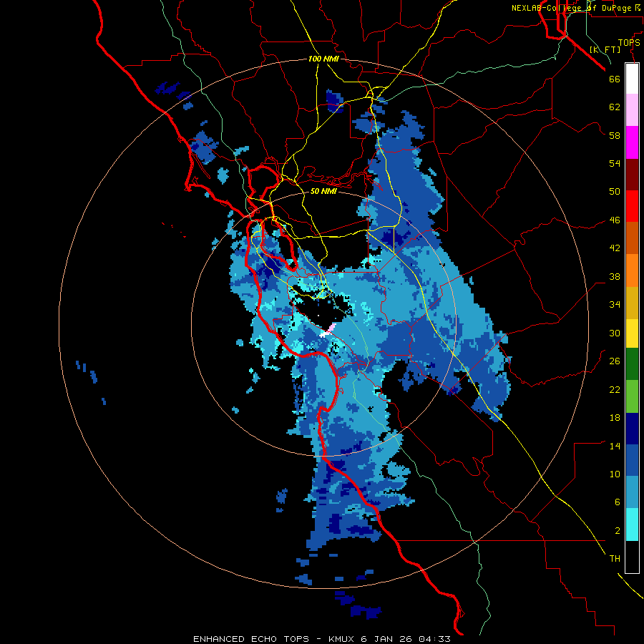Click the KMUX station identifier
The image size is (644, 644).
[341, 639]
